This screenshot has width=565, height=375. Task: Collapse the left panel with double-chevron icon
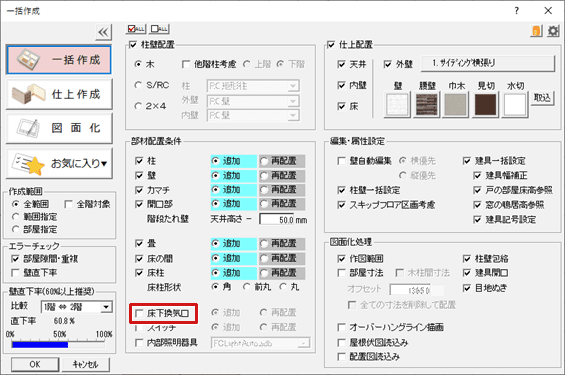(104, 32)
